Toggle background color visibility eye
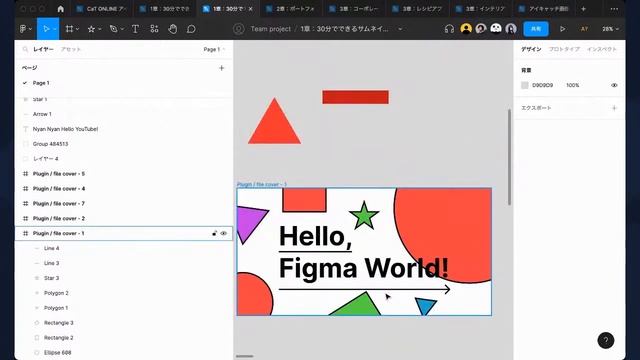The image size is (640, 360). pos(614,85)
